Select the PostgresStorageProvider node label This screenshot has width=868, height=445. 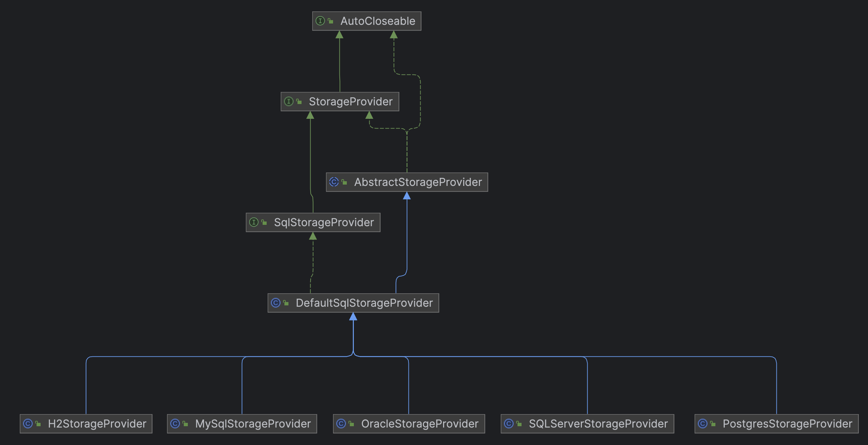tap(787, 424)
